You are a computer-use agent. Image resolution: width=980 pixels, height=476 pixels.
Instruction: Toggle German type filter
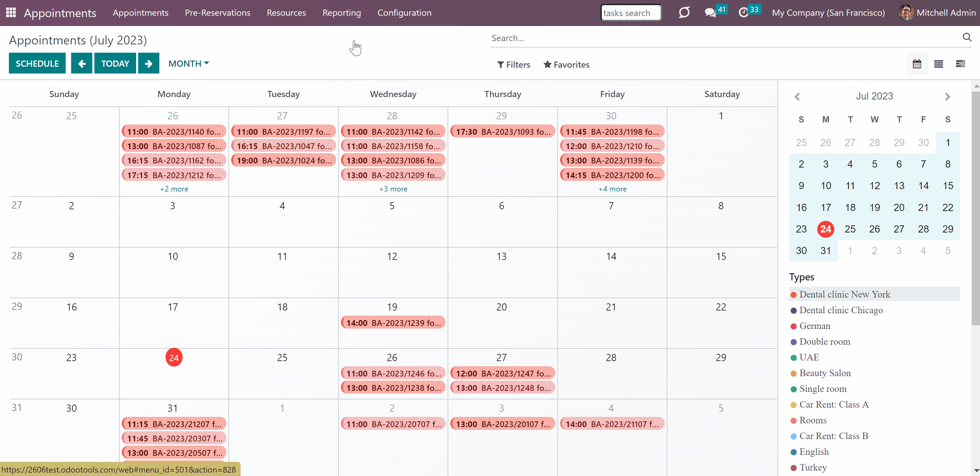[874, 326]
